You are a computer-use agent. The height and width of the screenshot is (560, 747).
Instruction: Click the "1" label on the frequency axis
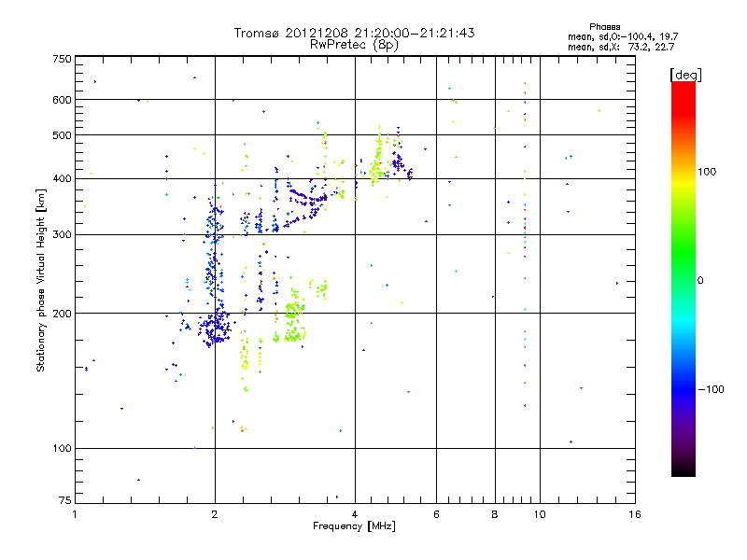(75, 514)
